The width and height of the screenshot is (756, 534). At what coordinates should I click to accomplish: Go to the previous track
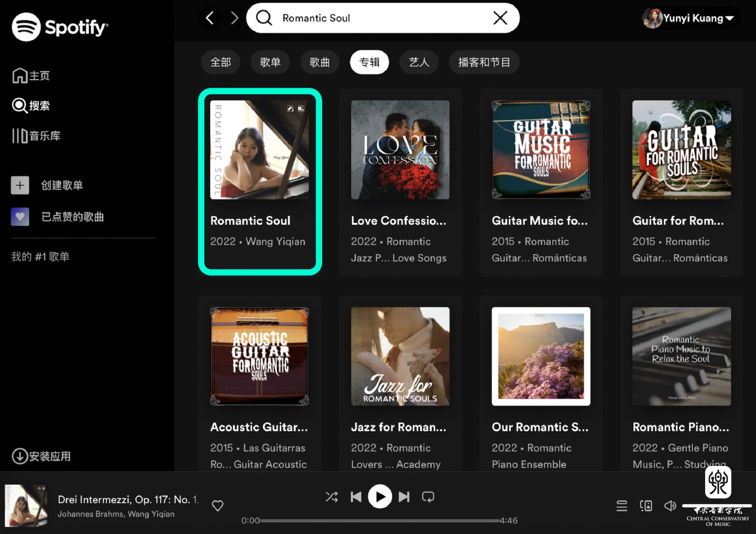[356, 497]
